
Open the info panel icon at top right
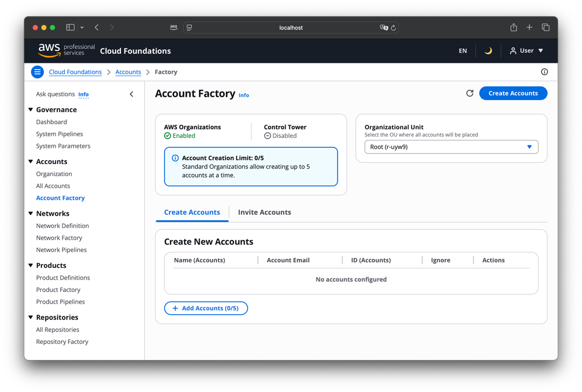544,72
